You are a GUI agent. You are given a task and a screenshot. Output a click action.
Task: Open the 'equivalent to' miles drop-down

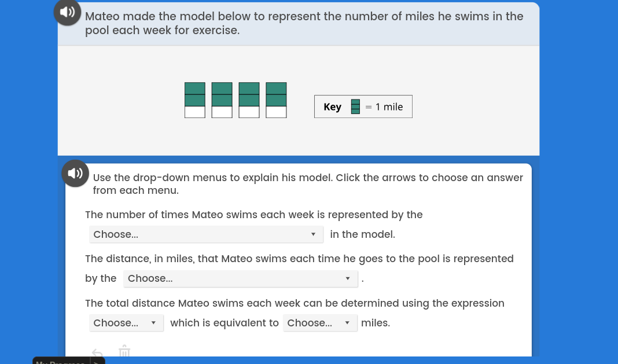point(319,323)
